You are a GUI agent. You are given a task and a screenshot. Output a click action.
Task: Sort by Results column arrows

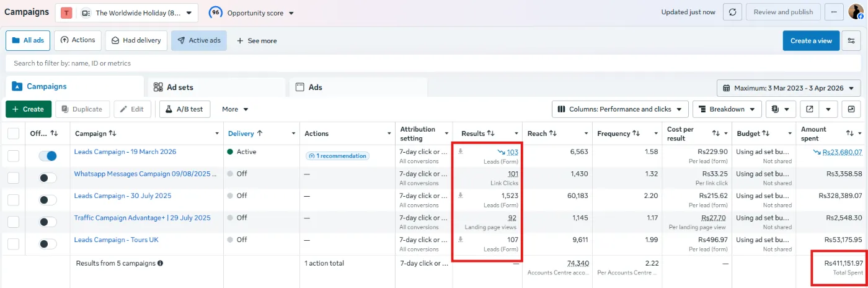pyautogui.click(x=490, y=133)
